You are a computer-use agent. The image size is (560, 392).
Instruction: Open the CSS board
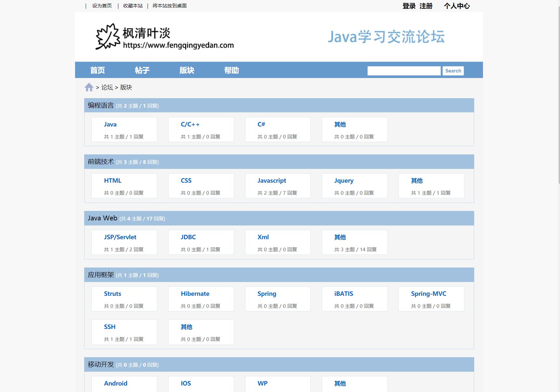click(x=186, y=181)
